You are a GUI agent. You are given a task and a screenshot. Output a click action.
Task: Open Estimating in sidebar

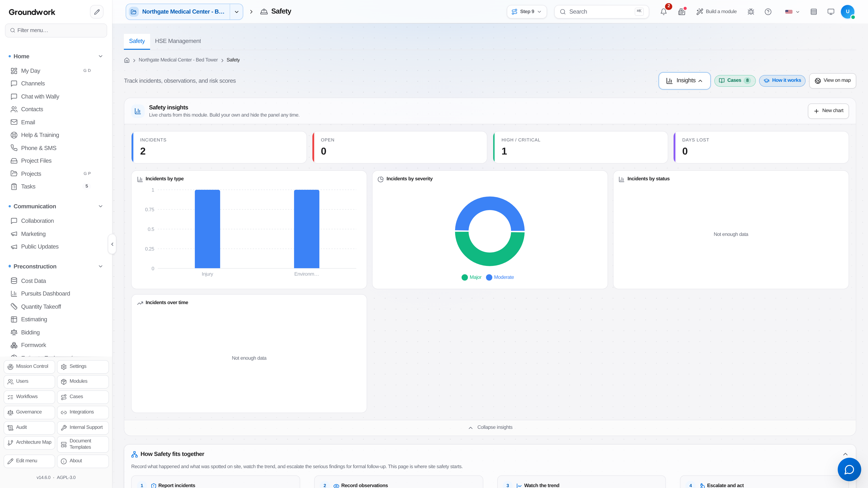tap(51, 319)
